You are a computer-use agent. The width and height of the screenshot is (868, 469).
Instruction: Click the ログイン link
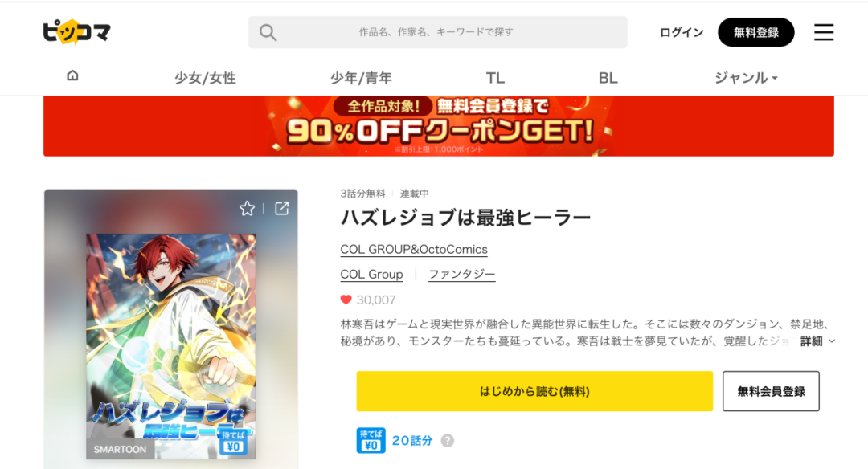[x=682, y=32]
